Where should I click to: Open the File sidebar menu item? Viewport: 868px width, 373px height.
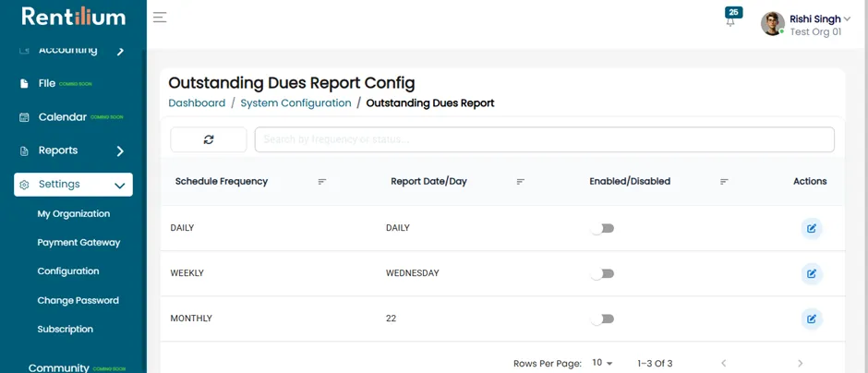tap(47, 84)
